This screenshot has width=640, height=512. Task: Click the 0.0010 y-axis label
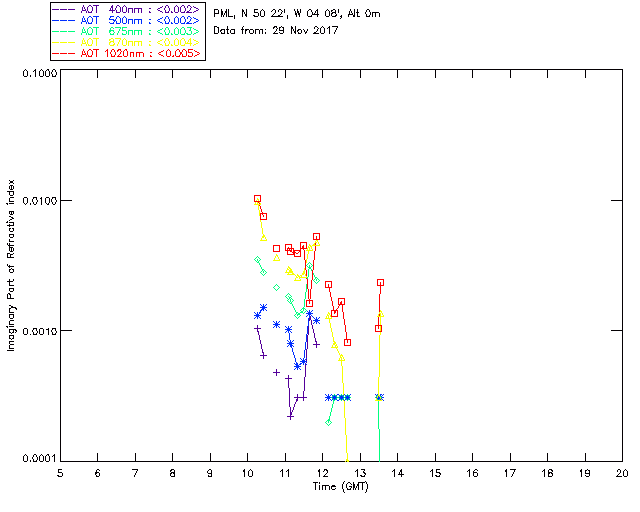click(39, 331)
